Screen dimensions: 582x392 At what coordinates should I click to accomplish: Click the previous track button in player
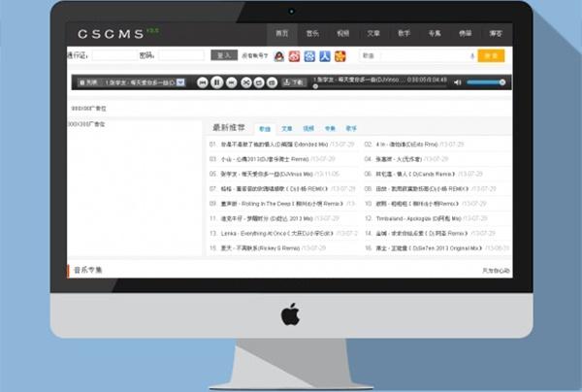pyautogui.click(x=203, y=82)
